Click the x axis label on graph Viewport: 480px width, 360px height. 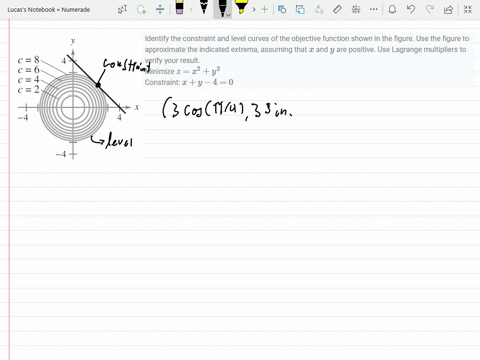(137, 107)
